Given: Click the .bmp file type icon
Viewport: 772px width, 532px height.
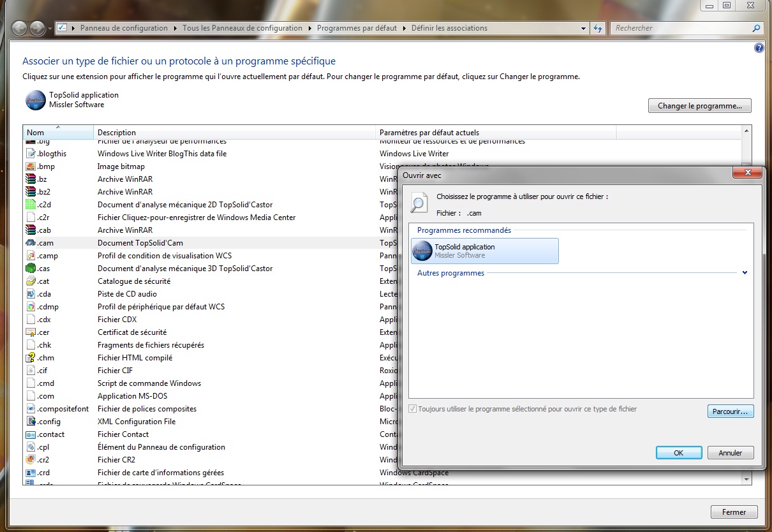Looking at the screenshot, I should click(30, 166).
